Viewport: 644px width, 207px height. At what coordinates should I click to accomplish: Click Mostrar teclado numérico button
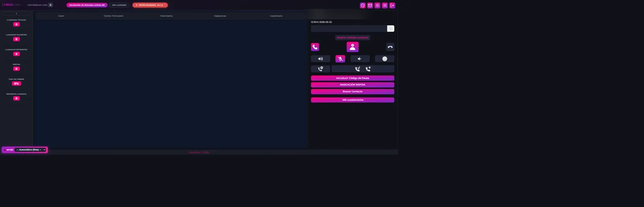(353, 37)
